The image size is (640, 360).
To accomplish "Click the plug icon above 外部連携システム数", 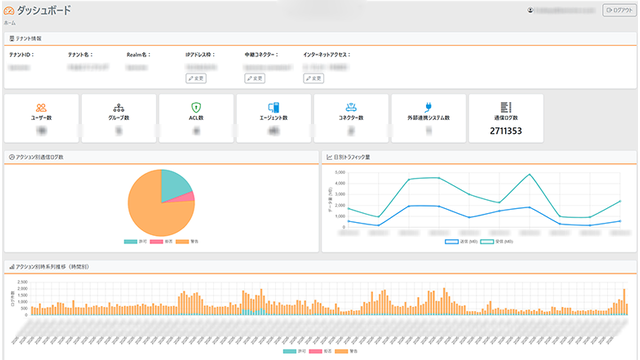I will [x=428, y=107].
